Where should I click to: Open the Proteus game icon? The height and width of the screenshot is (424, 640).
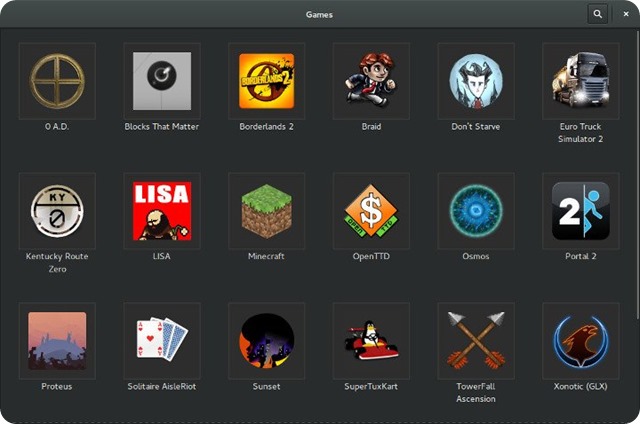(x=57, y=341)
